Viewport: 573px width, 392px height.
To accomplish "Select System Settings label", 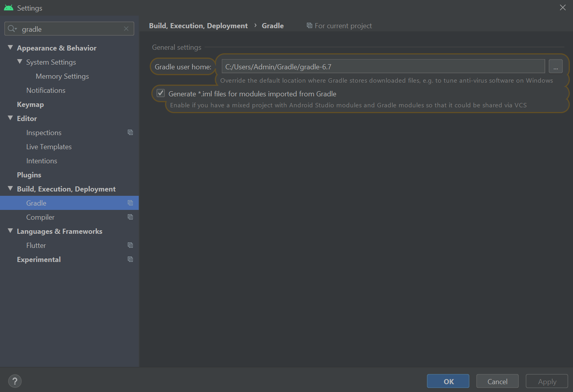I will click(x=51, y=62).
